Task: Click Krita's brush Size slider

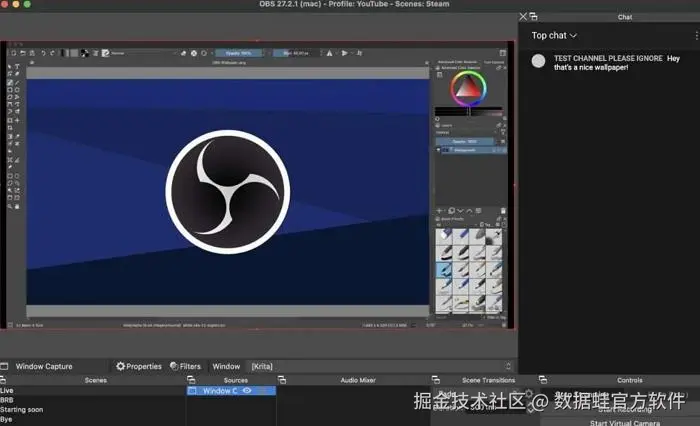Action: point(296,53)
